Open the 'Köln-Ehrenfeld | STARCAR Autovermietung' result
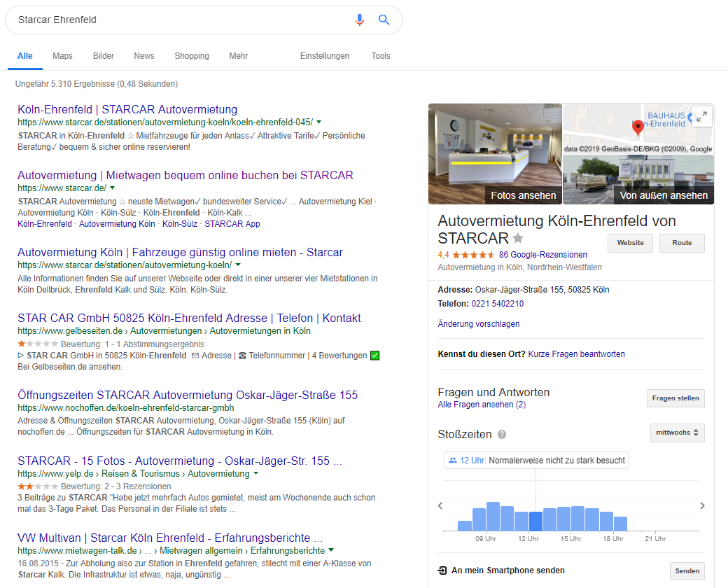Viewport: 728px width, 588px height. [127, 110]
